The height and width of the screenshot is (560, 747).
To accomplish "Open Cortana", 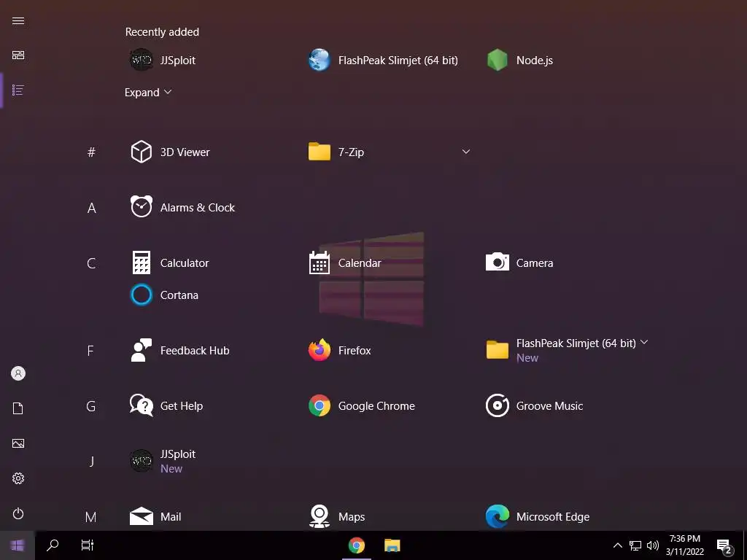I will point(164,295).
